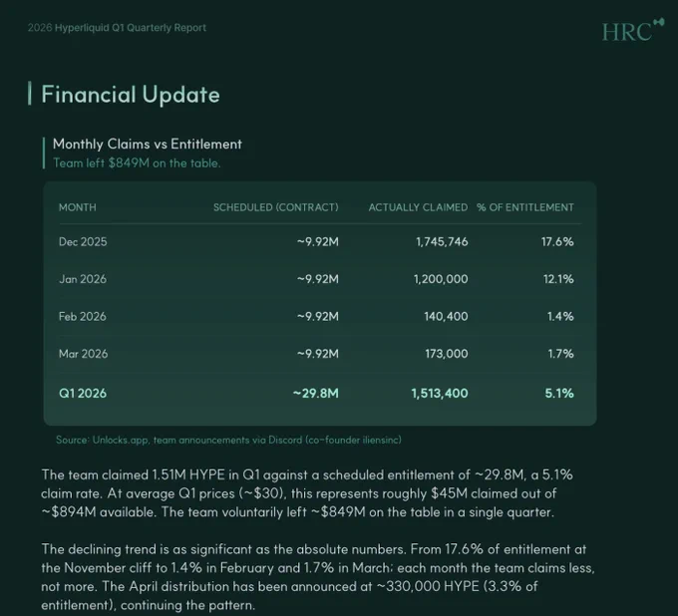Click the Dec 2025 claimed amount 1,745,746
The image size is (678, 616).
(442, 241)
